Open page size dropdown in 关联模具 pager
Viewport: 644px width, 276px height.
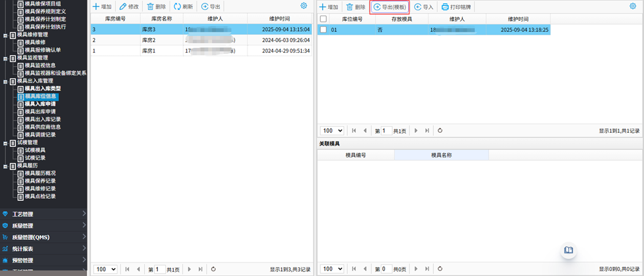point(332,269)
